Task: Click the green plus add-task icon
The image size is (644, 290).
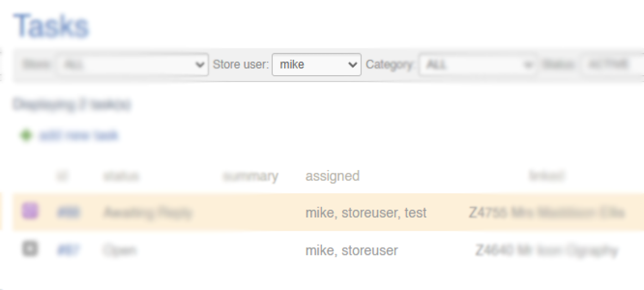Action: click(26, 135)
